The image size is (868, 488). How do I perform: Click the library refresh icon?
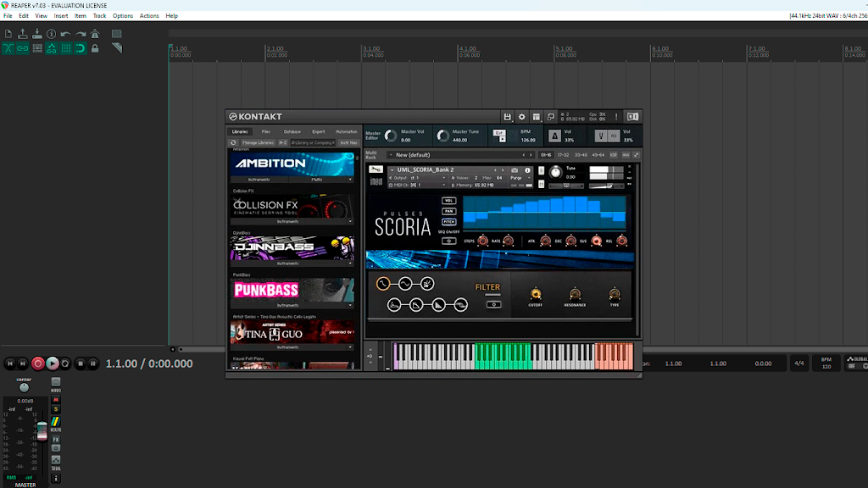234,142
